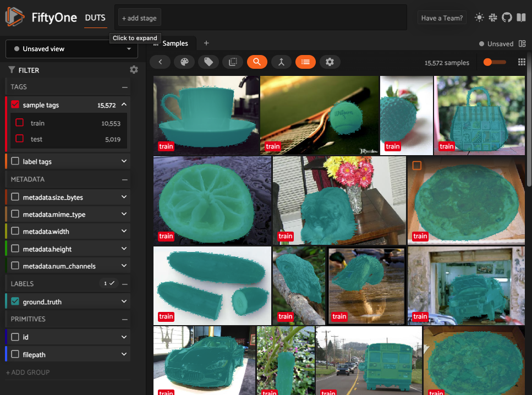532x395 pixels.
Task: Expand metadata.width filter
Action: click(124, 231)
